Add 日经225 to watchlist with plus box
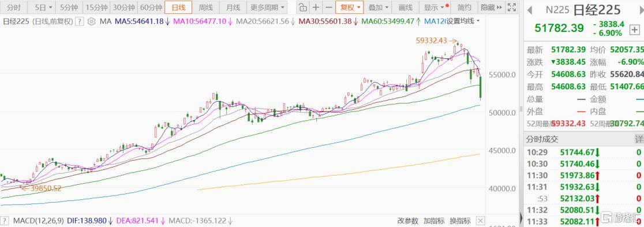 click(635, 29)
